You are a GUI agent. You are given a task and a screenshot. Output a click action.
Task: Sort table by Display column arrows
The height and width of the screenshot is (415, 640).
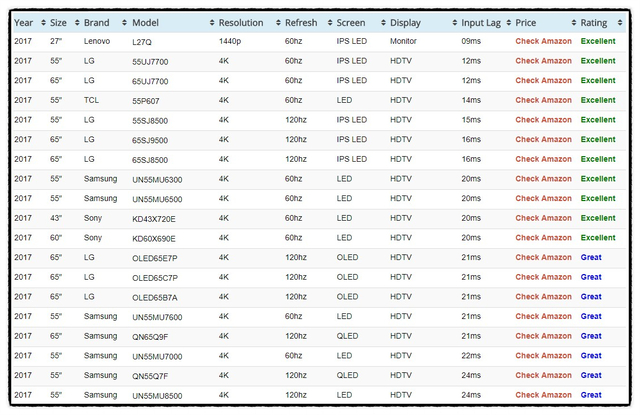coord(454,23)
